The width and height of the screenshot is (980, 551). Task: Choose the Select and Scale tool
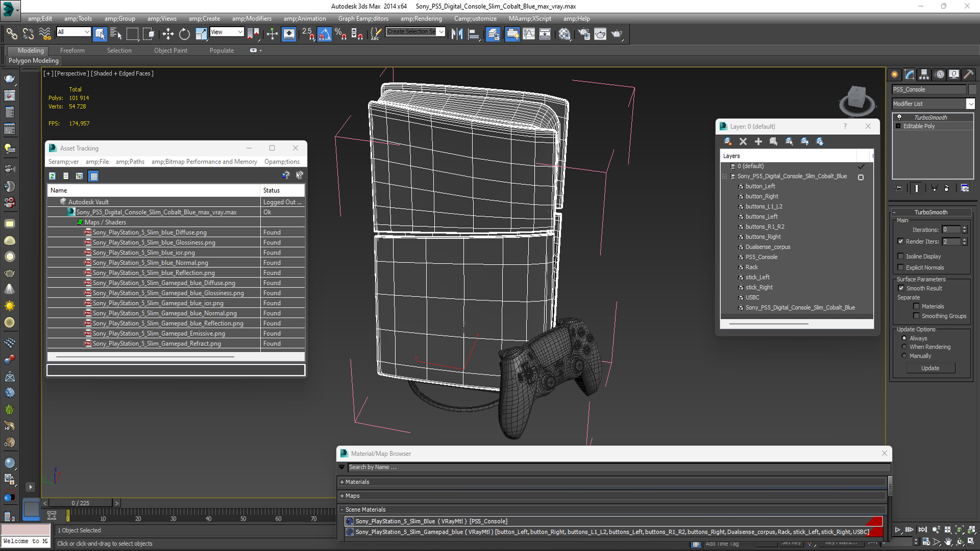201,34
